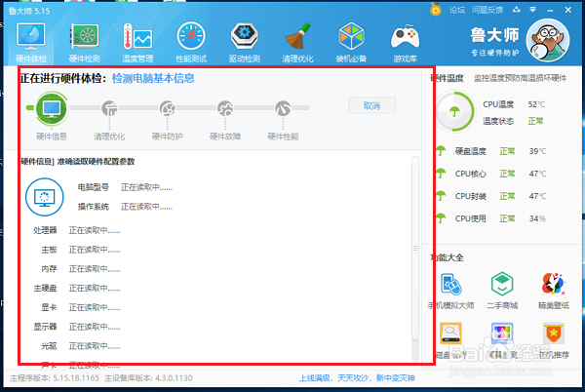The image size is (585, 392).
Task: Click the 硬件信息 green monitor step icon
Action: click(52, 108)
